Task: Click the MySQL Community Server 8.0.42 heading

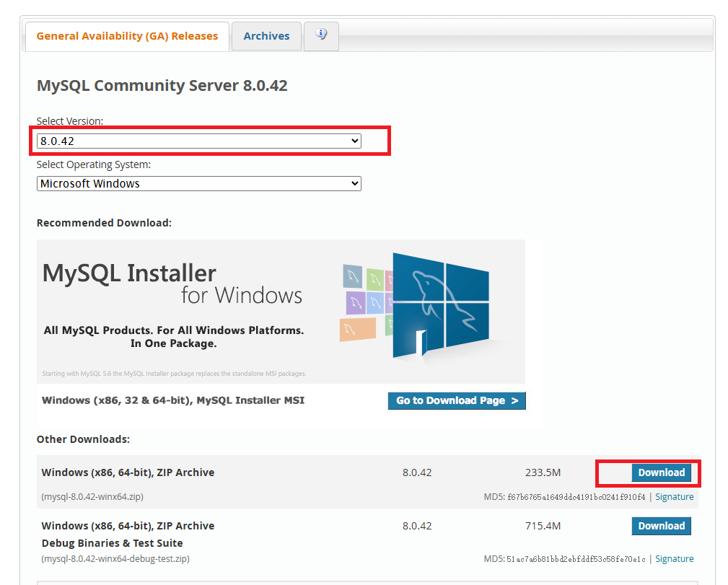Action: (162, 85)
